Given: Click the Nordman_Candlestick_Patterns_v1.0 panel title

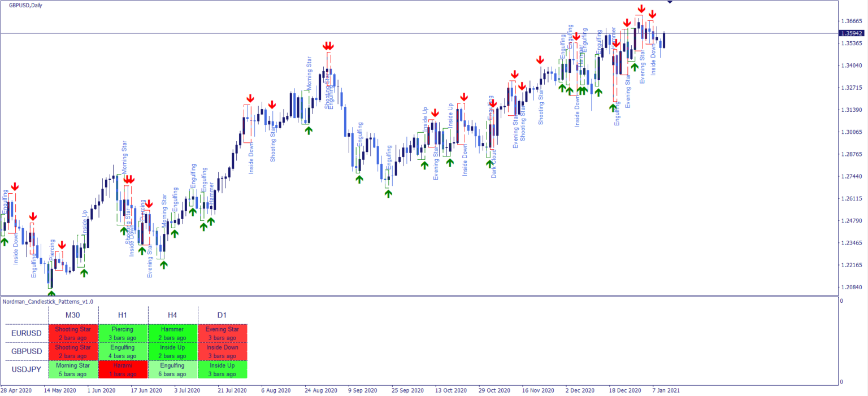Looking at the screenshot, I should 49,302.
